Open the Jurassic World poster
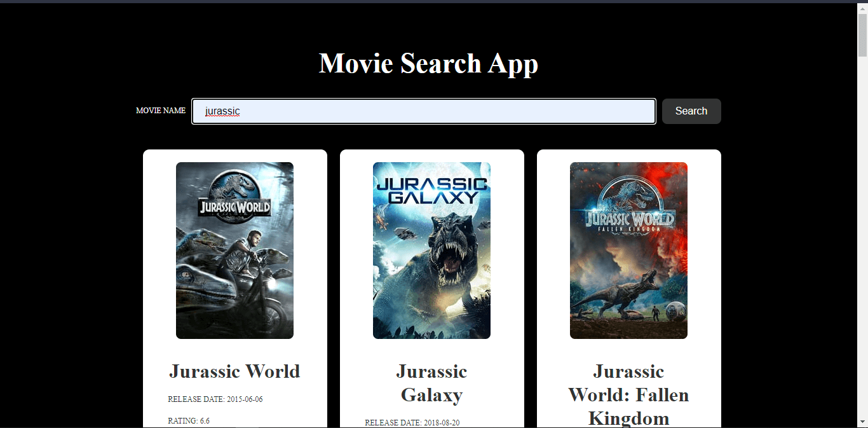 pos(234,251)
